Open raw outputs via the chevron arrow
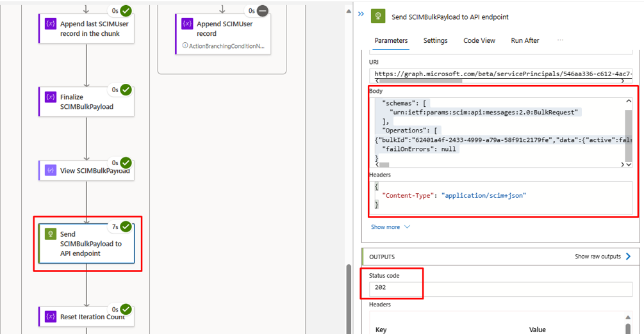Viewport: 644px width, 334px height. coord(628,257)
